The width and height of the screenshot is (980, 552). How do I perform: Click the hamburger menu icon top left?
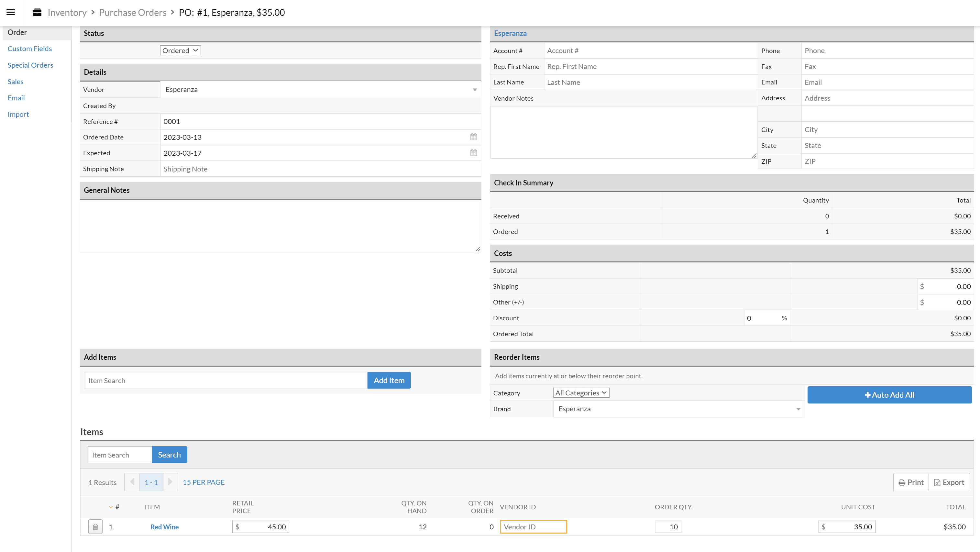click(x=11, y=12)
